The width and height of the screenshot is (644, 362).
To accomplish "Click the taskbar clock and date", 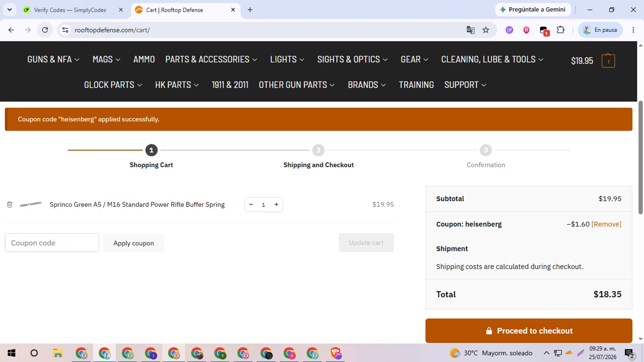I will [602, 353].
